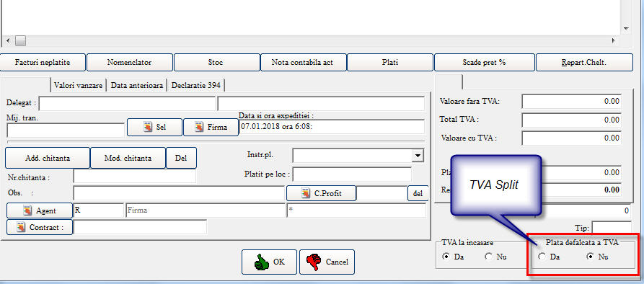The image size is (644, 284).
Task: Choose Nu for Plata defalcata a TVA
Action: [x=591, y=257]
